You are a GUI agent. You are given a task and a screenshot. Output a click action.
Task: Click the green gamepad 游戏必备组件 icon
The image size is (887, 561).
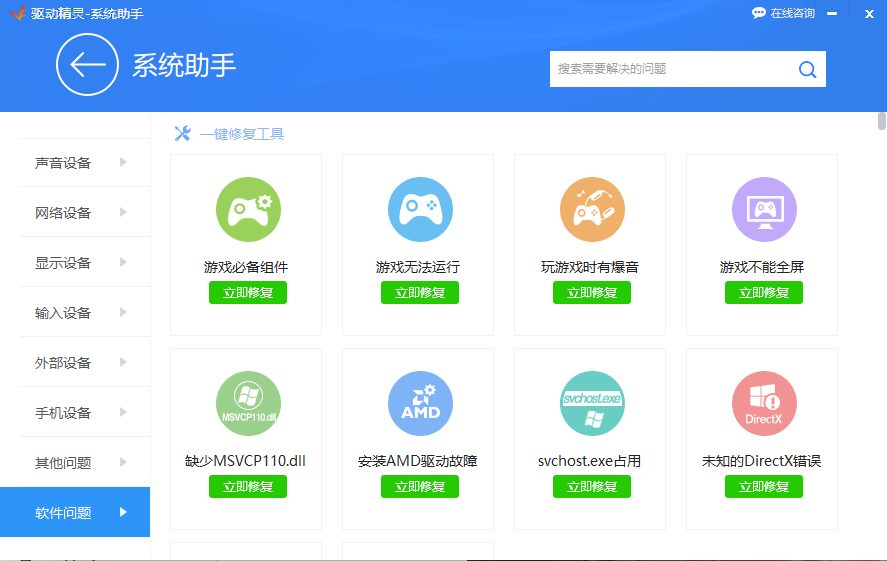248,209
